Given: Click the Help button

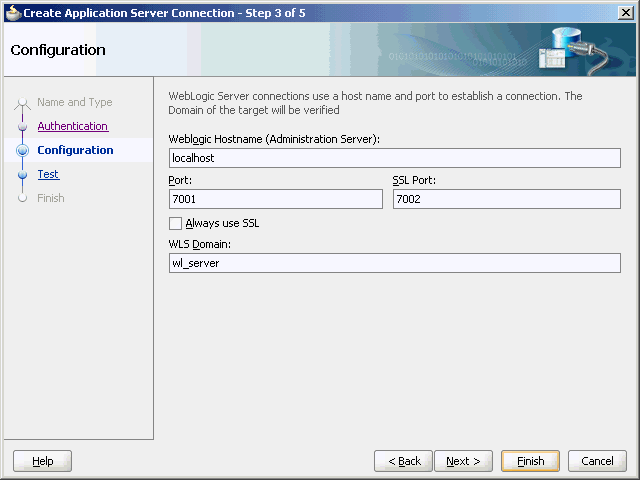Looking at the screenshot, I should tap(42, 461).
